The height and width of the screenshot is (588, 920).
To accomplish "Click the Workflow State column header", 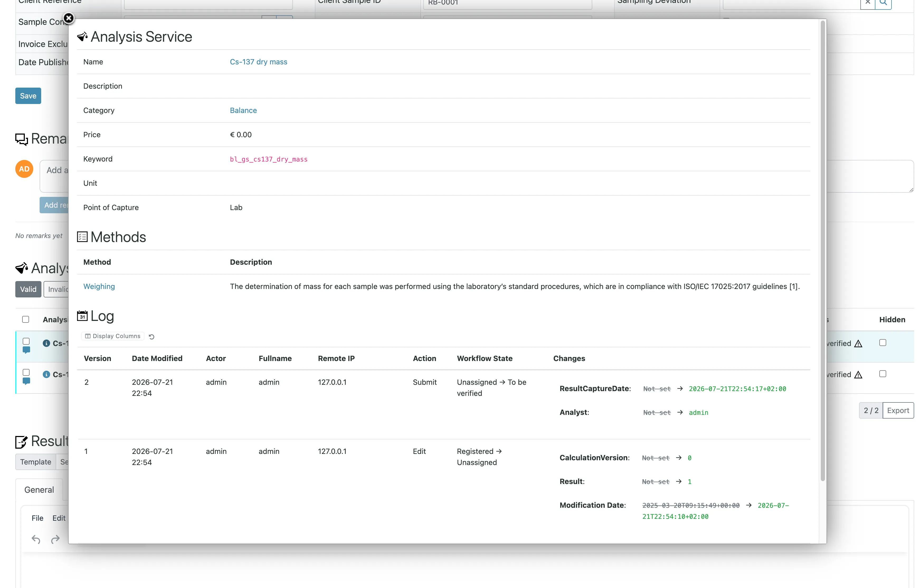I will click(485, 358).
